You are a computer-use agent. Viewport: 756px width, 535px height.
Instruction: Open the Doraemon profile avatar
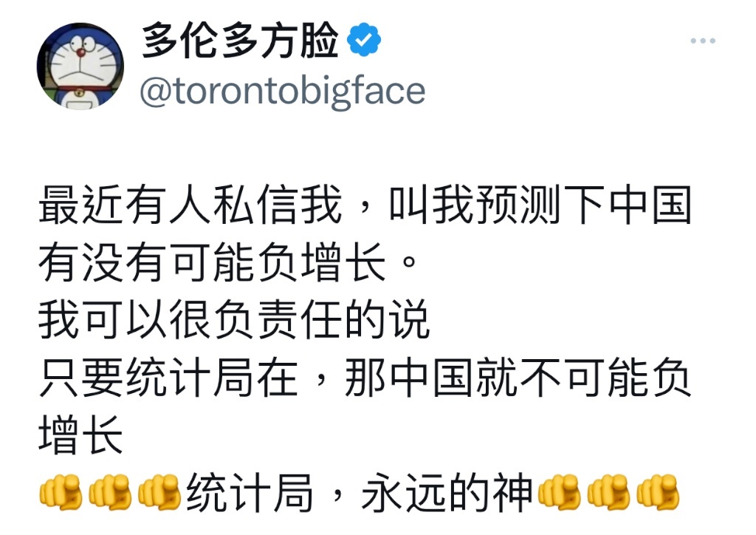(80, 66)
